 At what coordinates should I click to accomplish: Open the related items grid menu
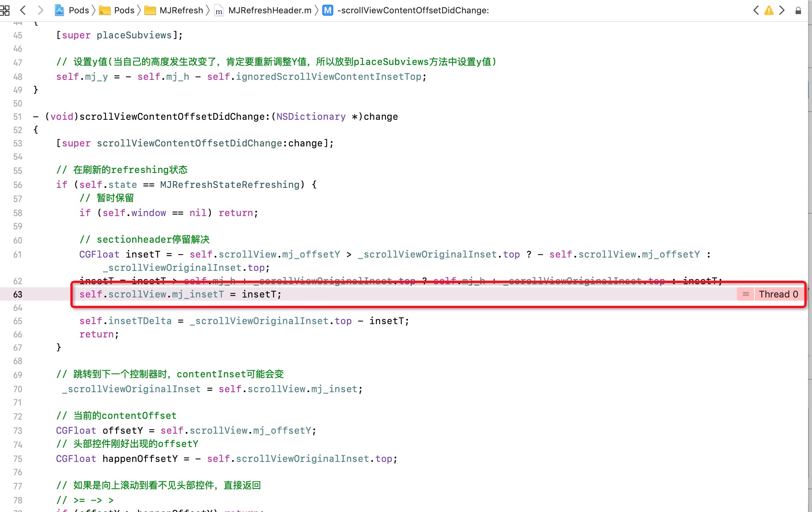tap(5, 10)
